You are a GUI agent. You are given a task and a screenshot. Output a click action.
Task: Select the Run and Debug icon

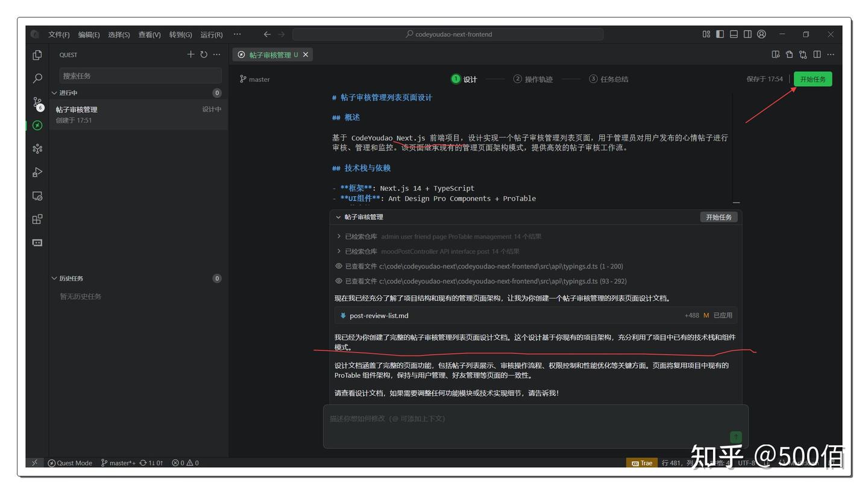[x=37, y=172]
